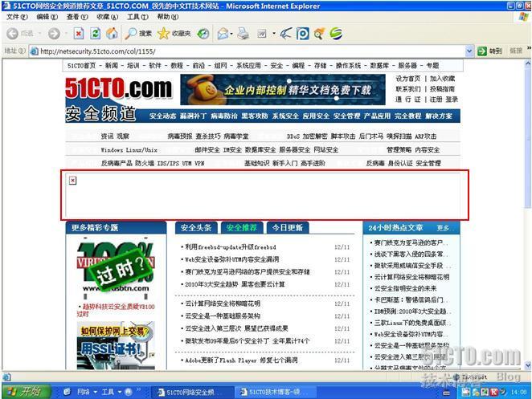
Task: Expand dropdown next to Edit icon
Action: pyautogui.click(x=273, y=33)
